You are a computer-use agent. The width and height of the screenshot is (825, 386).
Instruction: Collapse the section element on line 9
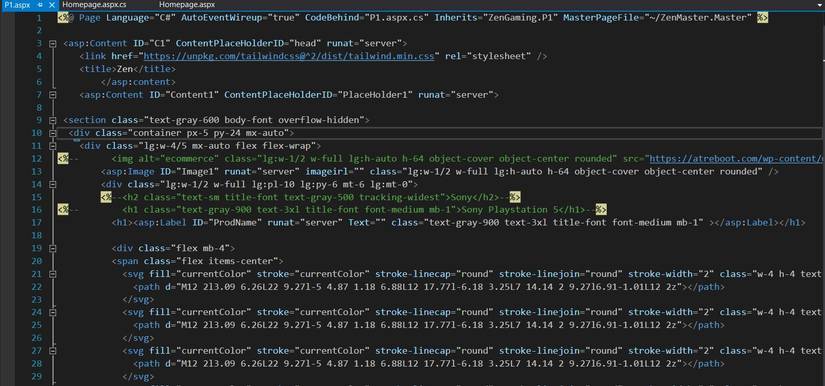pos(53,121)
